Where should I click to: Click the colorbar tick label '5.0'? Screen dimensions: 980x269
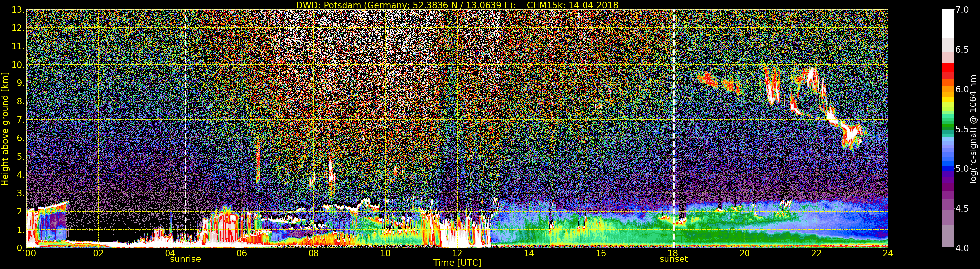962,168
